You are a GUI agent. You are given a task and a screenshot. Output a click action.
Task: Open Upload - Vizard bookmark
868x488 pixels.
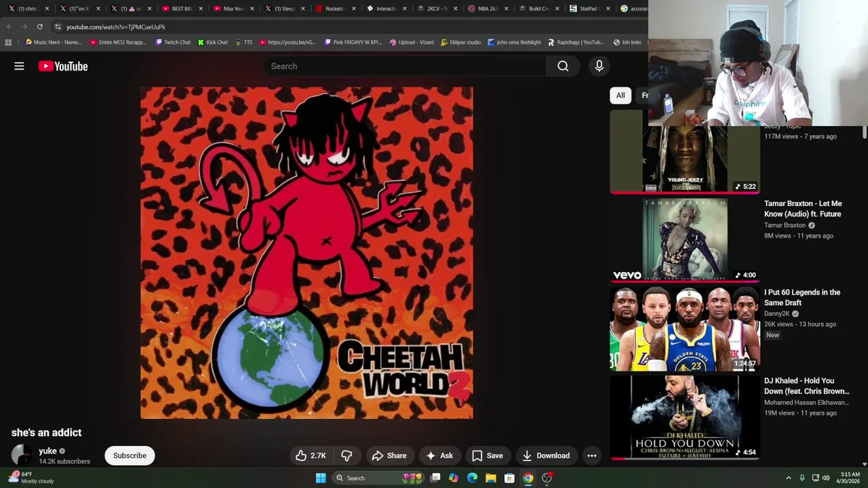tap(412, 42)
